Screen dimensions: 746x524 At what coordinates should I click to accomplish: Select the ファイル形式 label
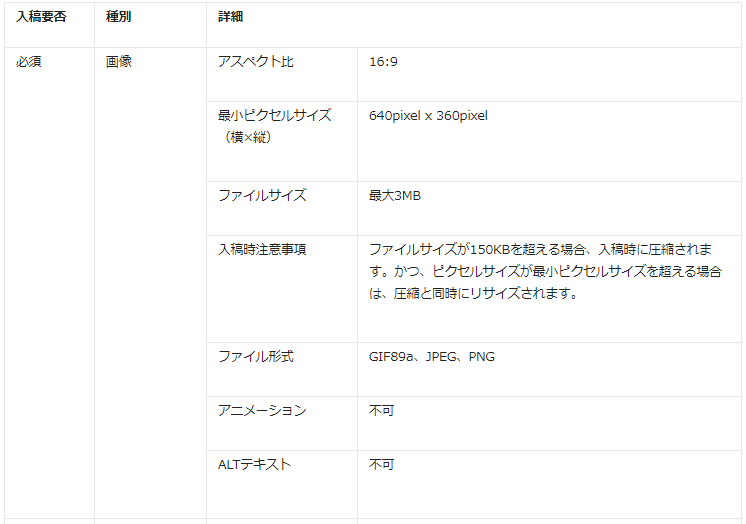coord(256,357)
